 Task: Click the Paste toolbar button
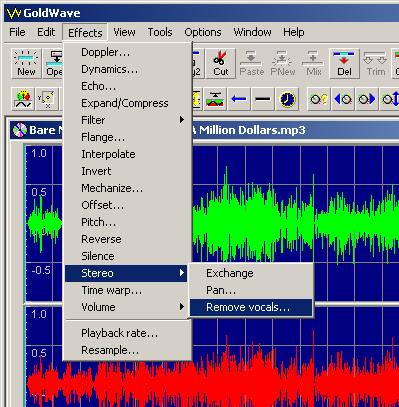coord(251,63)
